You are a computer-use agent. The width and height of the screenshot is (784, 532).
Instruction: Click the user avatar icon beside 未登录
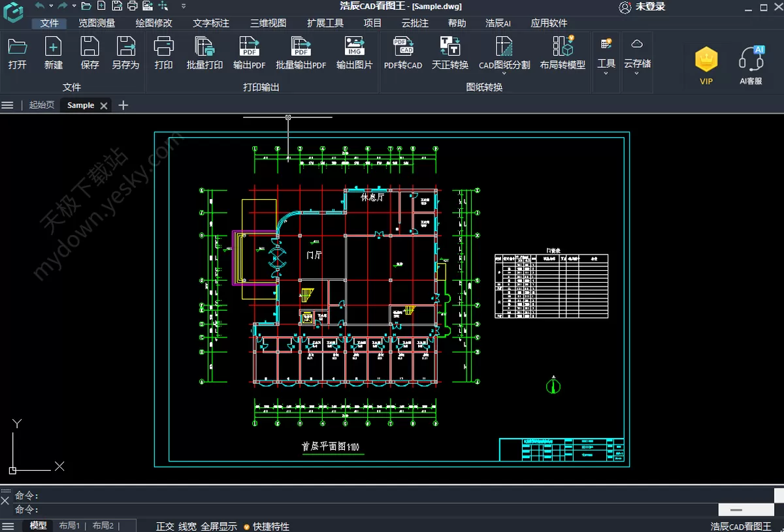pyautogui.click(x=625, y=7)
